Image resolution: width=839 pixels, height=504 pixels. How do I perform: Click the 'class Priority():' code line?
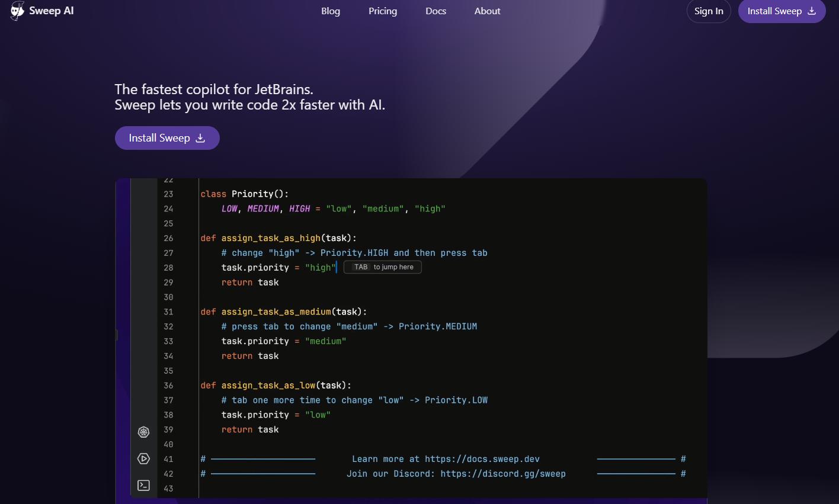tap(245, 194)
